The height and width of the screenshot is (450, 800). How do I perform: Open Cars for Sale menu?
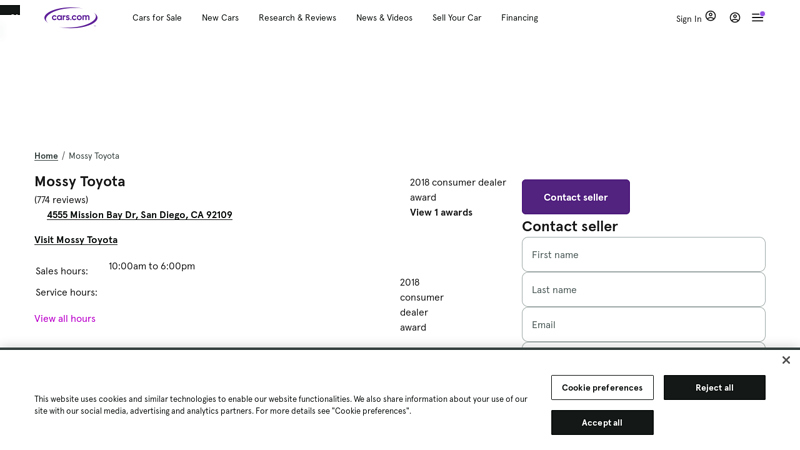click(157, 18)
